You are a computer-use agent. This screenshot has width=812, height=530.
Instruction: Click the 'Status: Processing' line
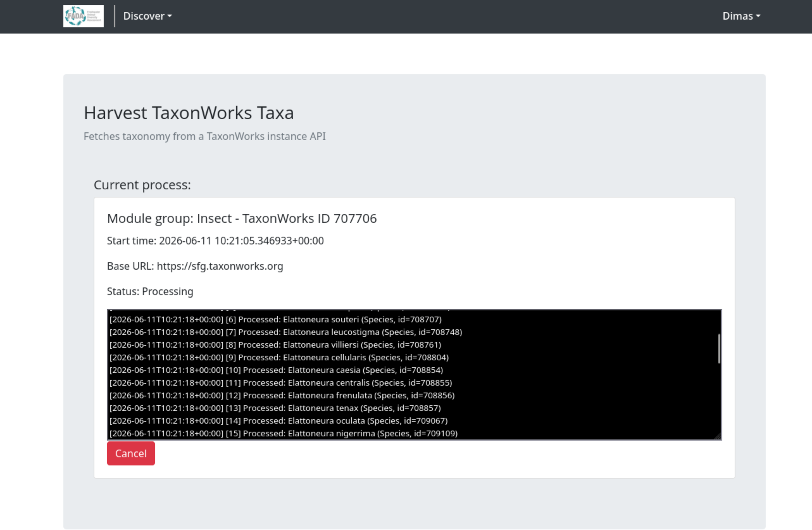coord(150,292)
